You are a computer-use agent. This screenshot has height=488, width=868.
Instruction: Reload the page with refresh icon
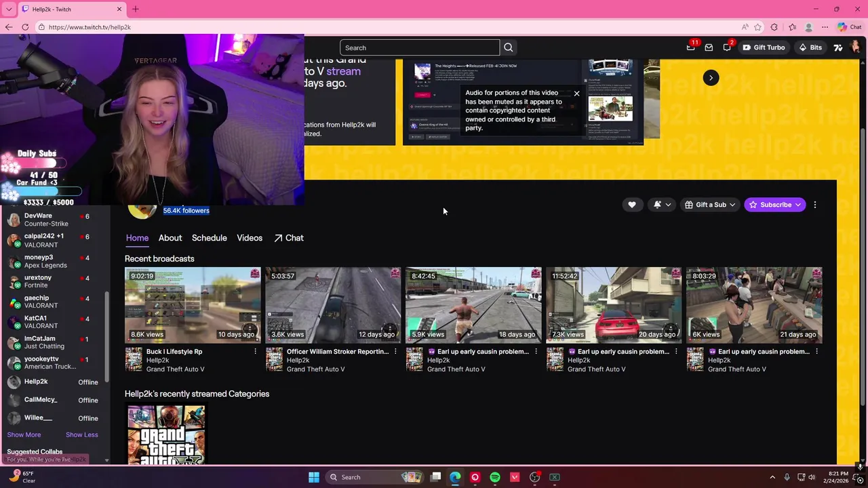pos(25,27)
